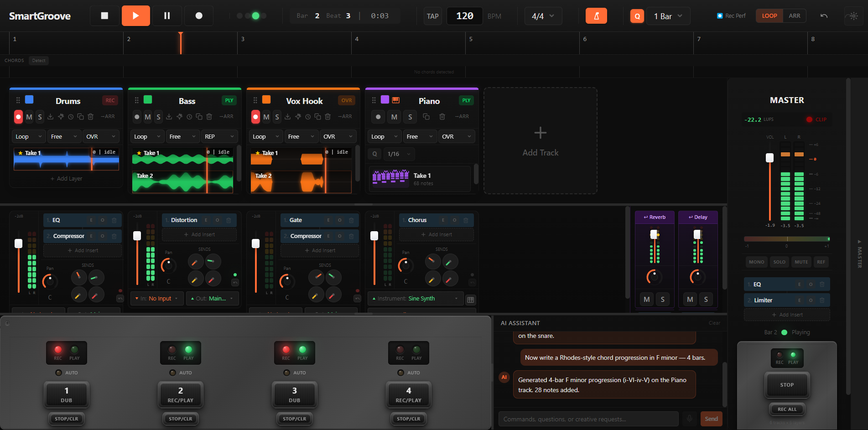Click the microphone icon in AI Assistant

(x=690, y=418)
